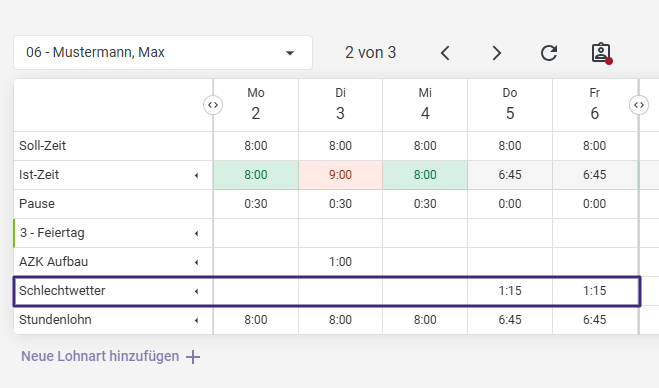Image resolution: width=659 pixels, height=388 pixels.
Task: Click the Soll-Zeit 8:00 cell on Monday
Action: click(256, 146)
